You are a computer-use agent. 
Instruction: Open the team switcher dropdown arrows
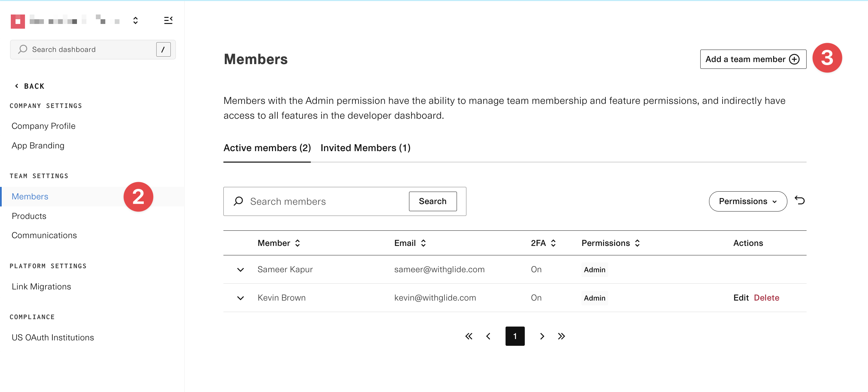(135, 21)
